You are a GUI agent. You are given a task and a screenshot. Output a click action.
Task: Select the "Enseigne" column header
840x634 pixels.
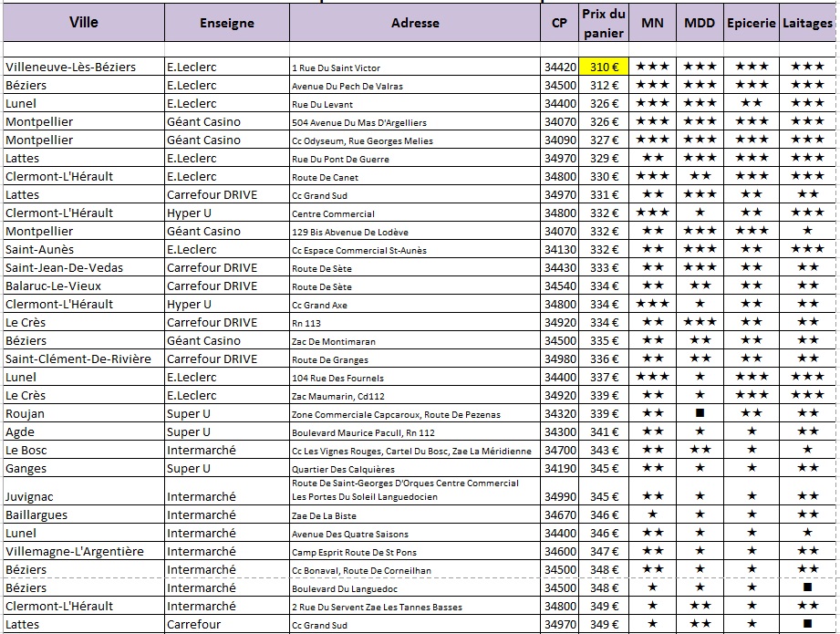coord(227,23)
